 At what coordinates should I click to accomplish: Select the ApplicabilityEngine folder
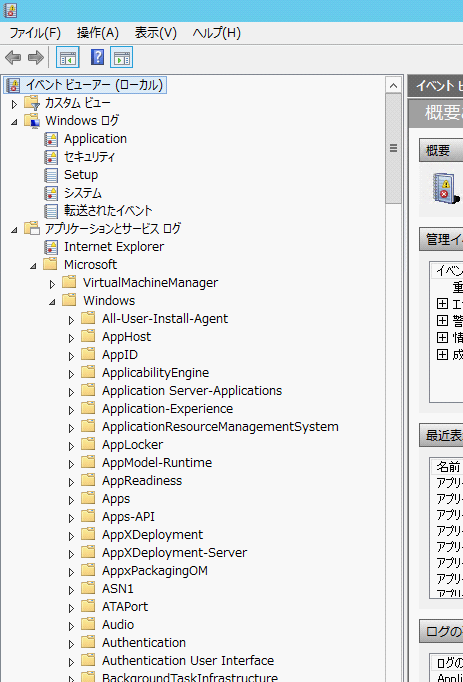click(x=155, y=373)
